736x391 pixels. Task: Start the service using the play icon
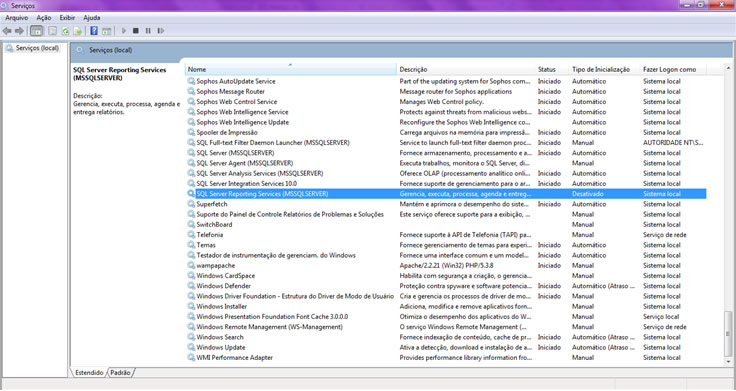point(124,31)
